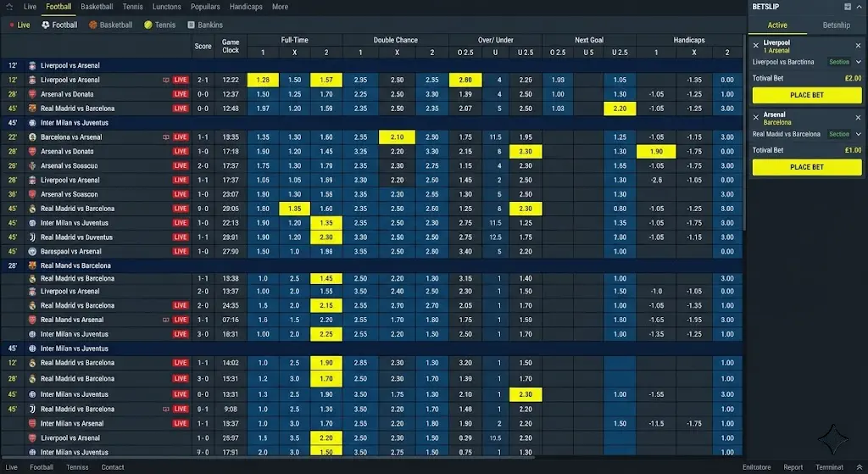Click the home icon in top navigation

coord(9,7)
